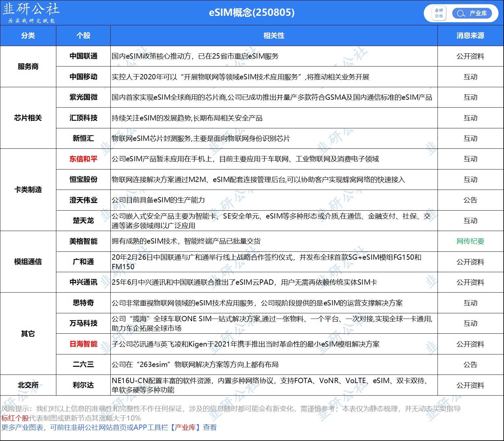Select the 个股 column header

click(83, 36)
